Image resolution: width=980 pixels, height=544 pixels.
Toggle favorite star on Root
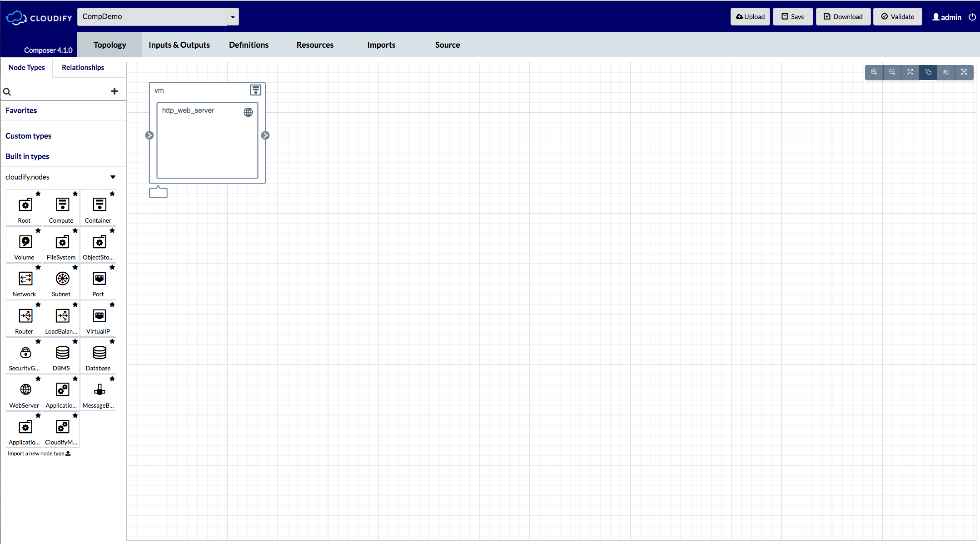(38, 194)
